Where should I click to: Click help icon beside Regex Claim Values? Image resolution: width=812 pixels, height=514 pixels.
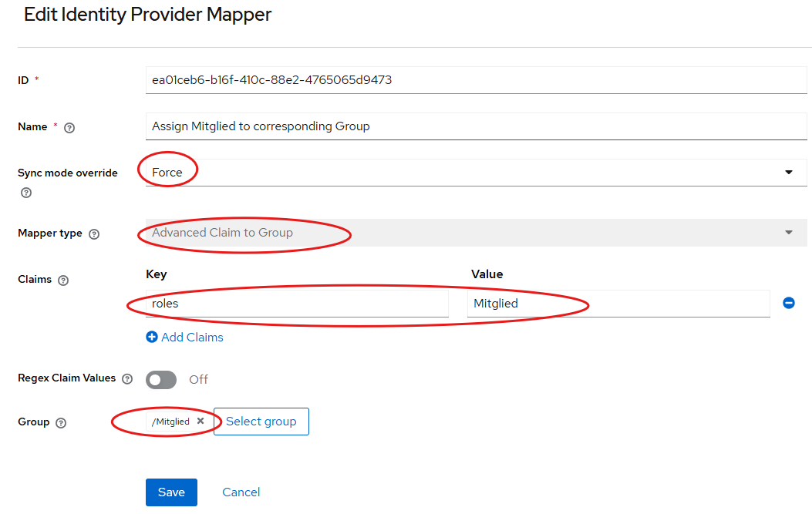tap(127, 379)
